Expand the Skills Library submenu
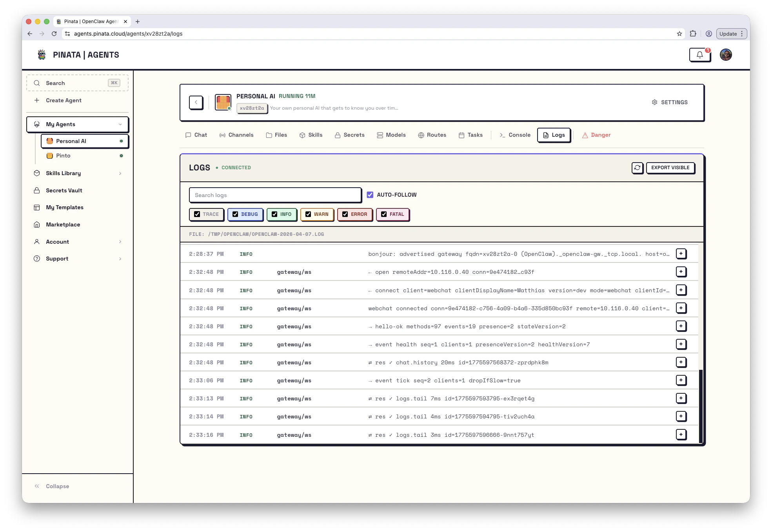Image resolution: width=772 pixels, height=532 pixels. tap(120, 173)
